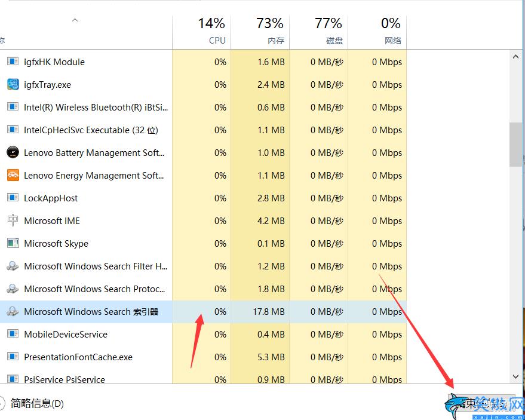Click the 1.8 MB memory value

(x=271, y=289)
